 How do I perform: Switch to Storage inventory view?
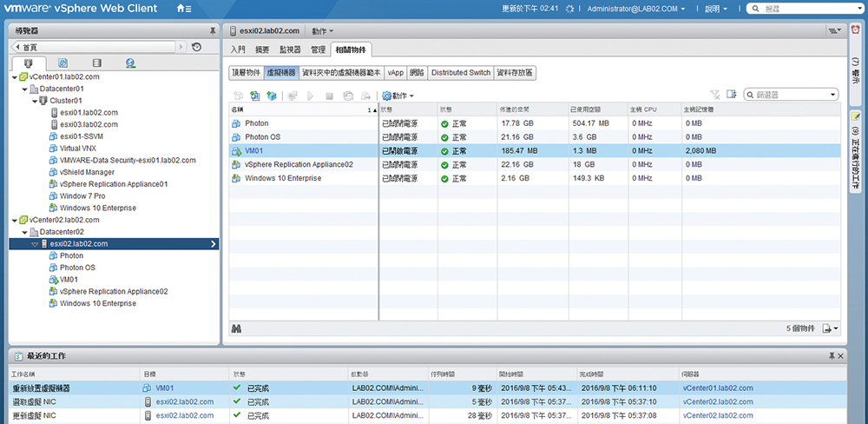click(x=97, y=63)
